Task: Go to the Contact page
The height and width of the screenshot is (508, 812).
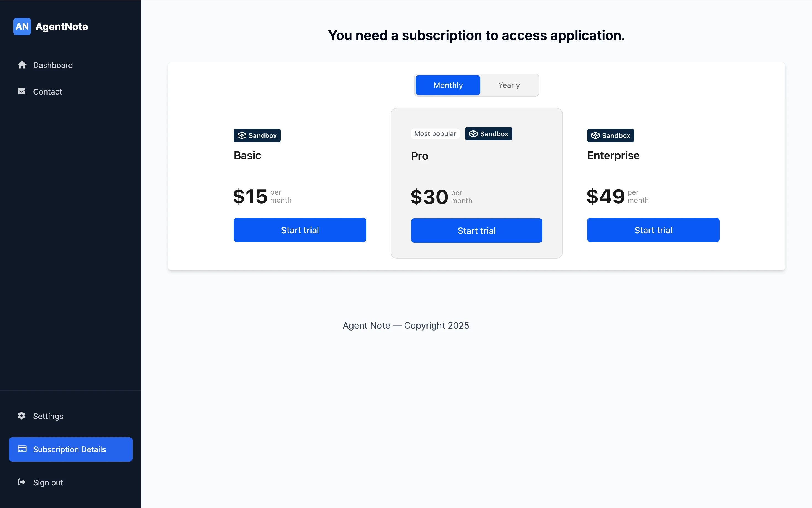Action: (47, 92)
